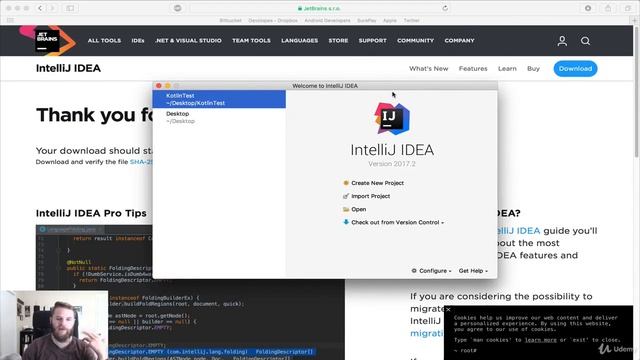Click the Check out from Version Control arrow icon
640x360 pixels.
[x=346, y=222]
